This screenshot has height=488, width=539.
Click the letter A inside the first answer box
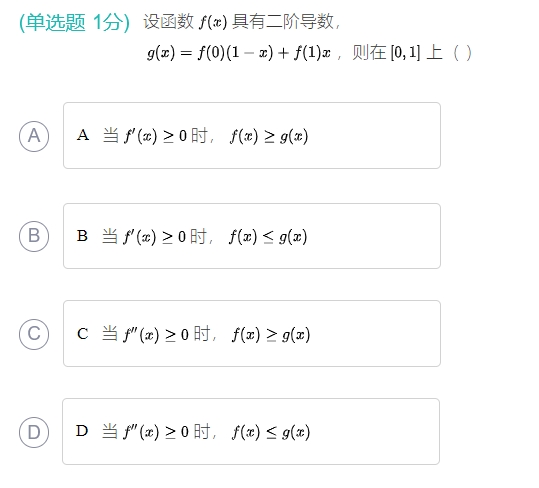pyautogui.click(x=83, y=135)
